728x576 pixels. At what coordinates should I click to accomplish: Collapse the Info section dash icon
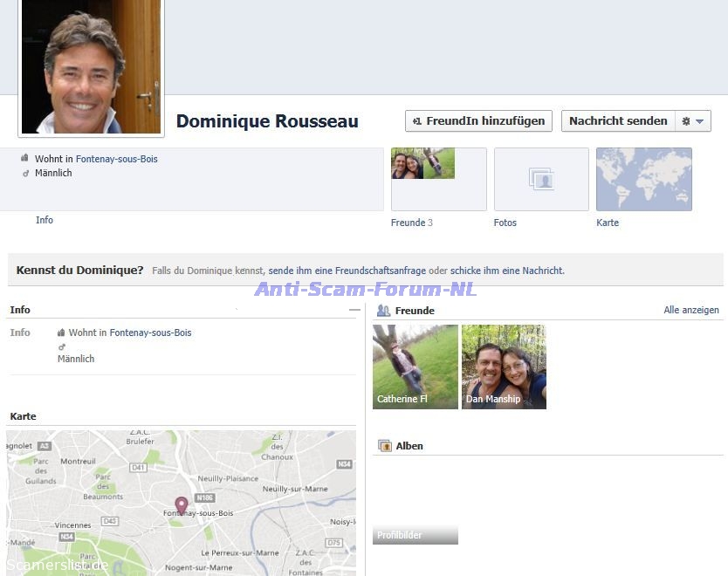(354, 310)
